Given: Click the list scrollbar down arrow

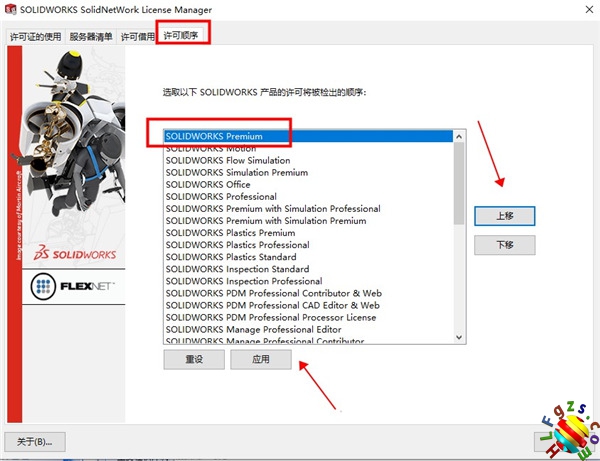Looking at the screenshot, I should click(459, 337).
